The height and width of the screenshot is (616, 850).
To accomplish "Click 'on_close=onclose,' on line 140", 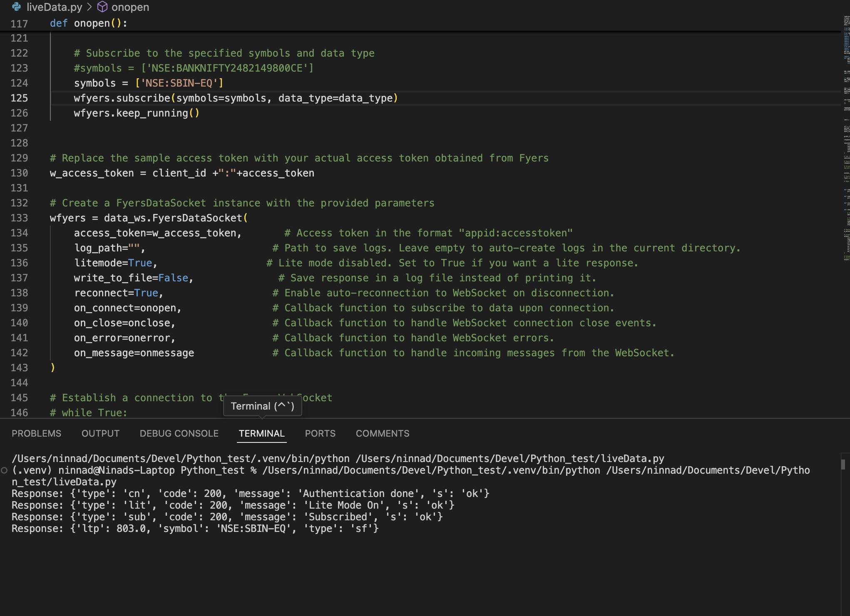I will pyautogui.click(x=125, y=323).
